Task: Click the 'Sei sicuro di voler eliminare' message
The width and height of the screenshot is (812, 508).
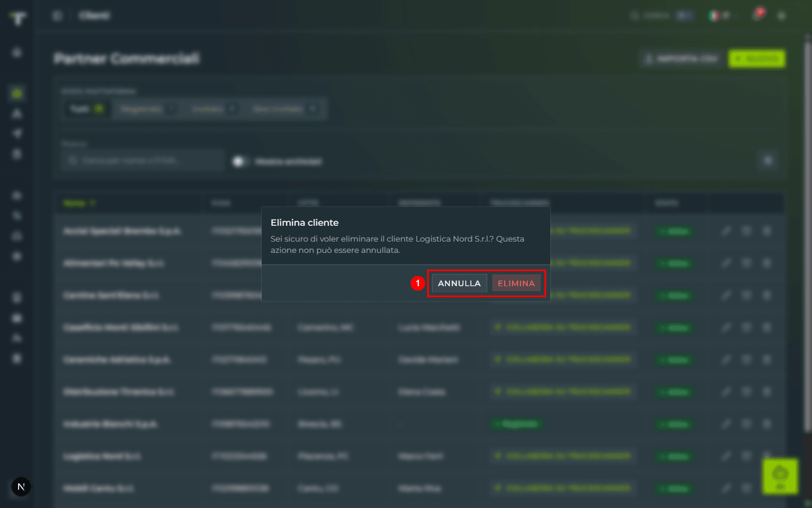Action: click(x=398, y=244)
